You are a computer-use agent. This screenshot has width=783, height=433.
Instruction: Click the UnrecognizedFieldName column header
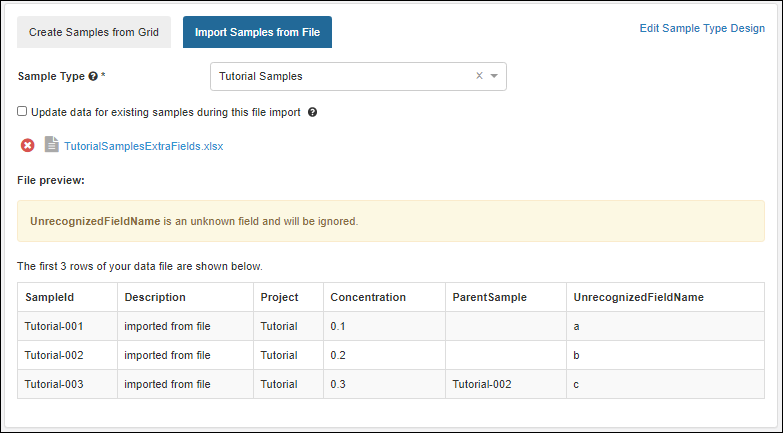638,297
